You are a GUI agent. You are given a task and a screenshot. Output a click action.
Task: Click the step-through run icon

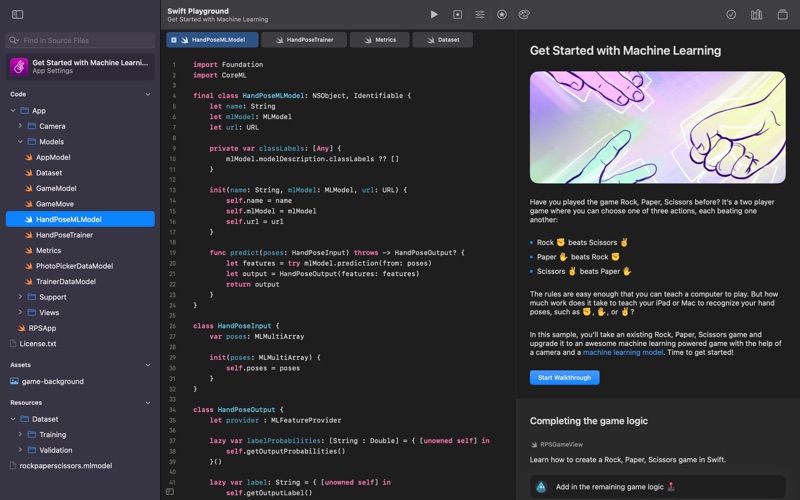pyautogui.click(x=458, y=14)
